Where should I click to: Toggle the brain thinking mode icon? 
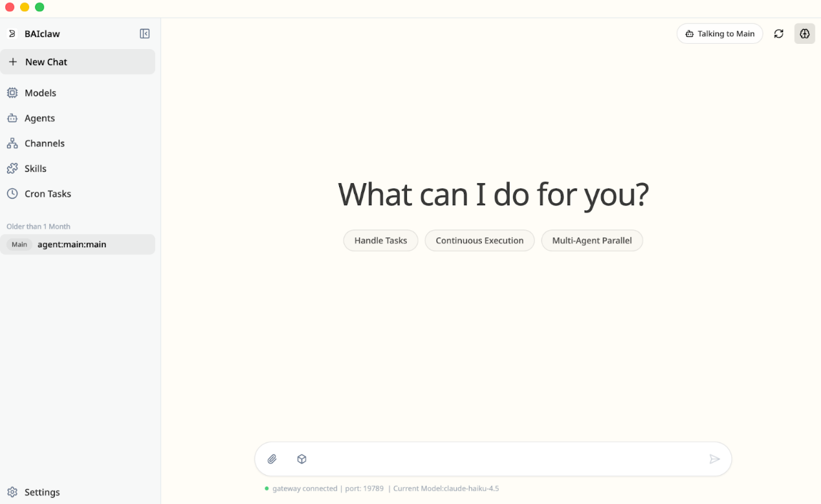pos(804,34)
